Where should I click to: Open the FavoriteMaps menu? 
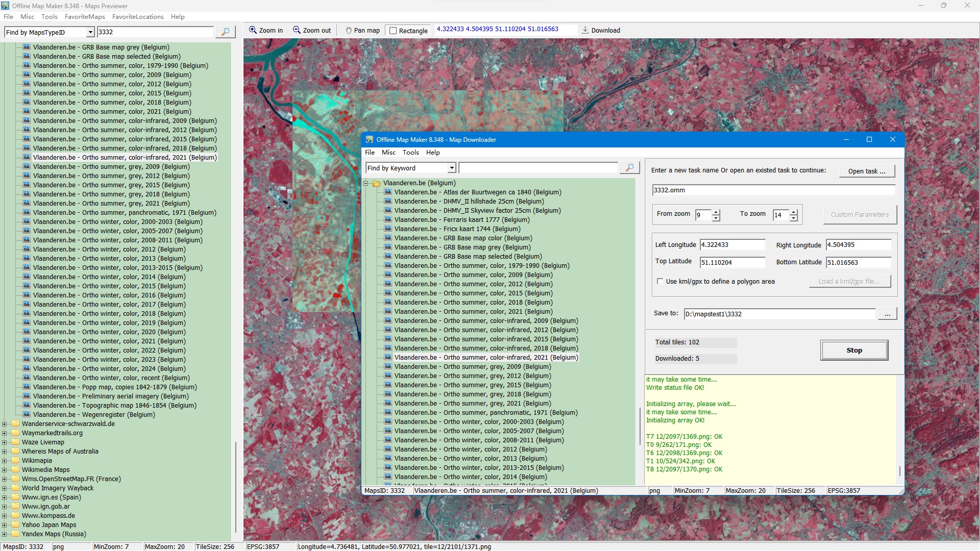tap(85, 17)
